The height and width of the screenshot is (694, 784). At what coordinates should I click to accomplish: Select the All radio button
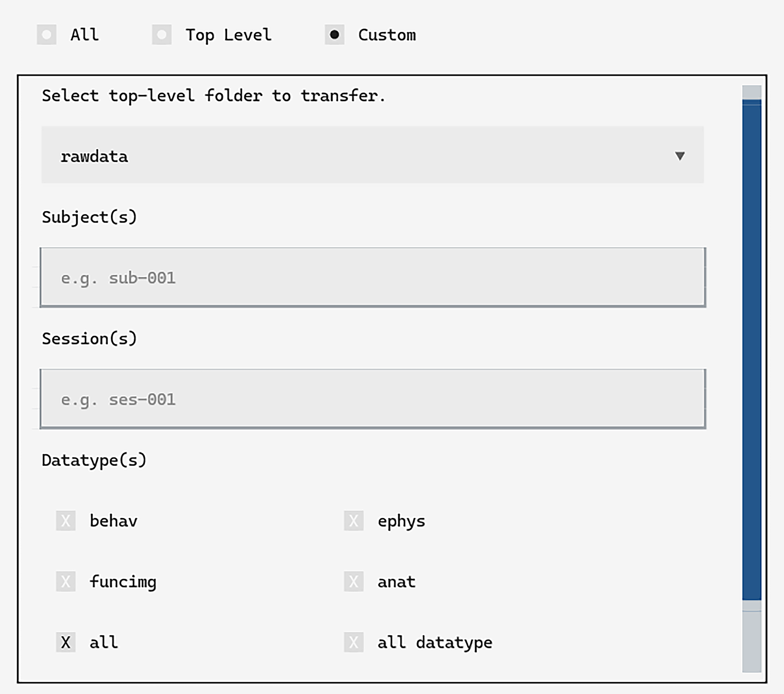46,35
